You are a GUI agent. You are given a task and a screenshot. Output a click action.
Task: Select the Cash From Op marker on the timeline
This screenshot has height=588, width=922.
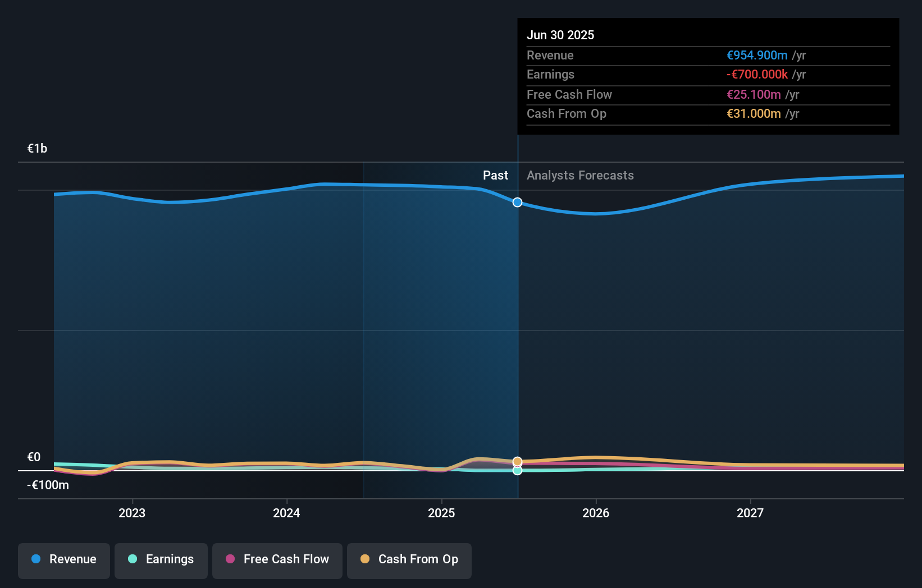[517, 461]
